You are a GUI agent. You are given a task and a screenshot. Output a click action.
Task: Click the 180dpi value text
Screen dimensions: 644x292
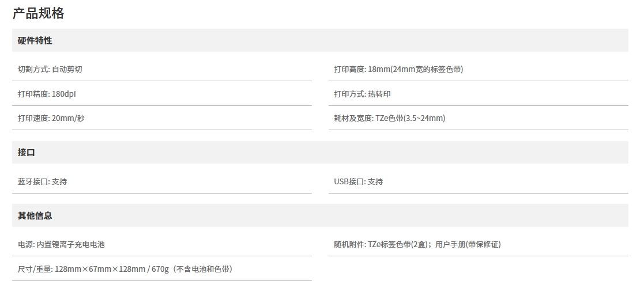point(63,94)
